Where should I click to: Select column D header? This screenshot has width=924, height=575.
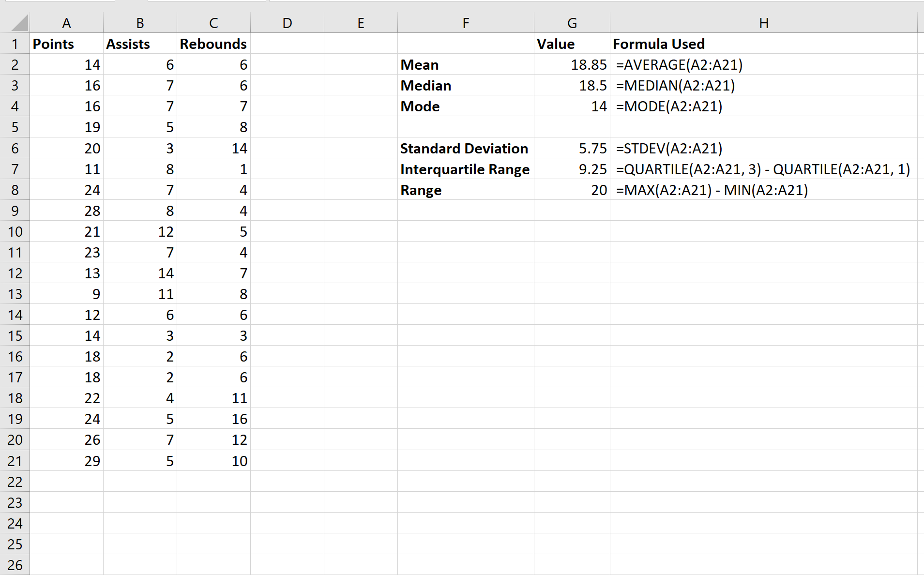[x=288, y=22]
